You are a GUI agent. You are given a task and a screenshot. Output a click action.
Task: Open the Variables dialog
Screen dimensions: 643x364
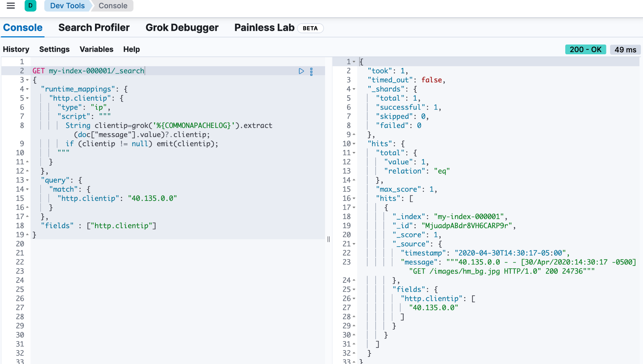click(x=96, y=49)
